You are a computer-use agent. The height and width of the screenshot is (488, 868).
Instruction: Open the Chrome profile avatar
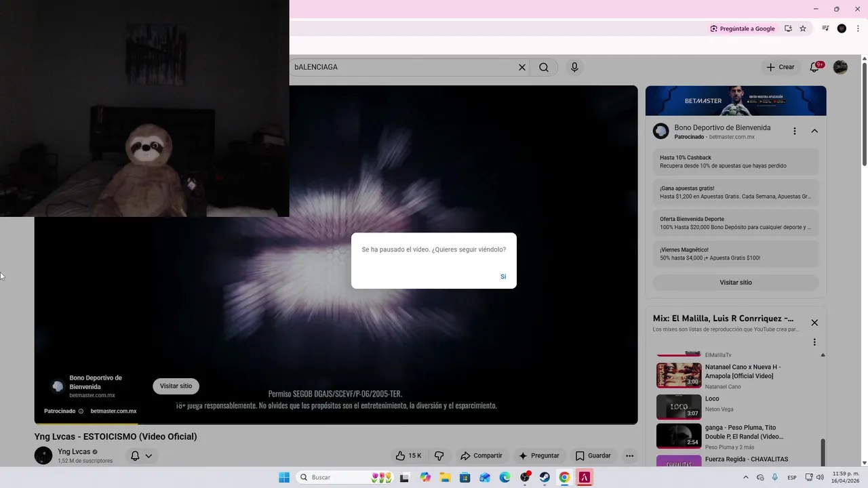tap(842, 28)
